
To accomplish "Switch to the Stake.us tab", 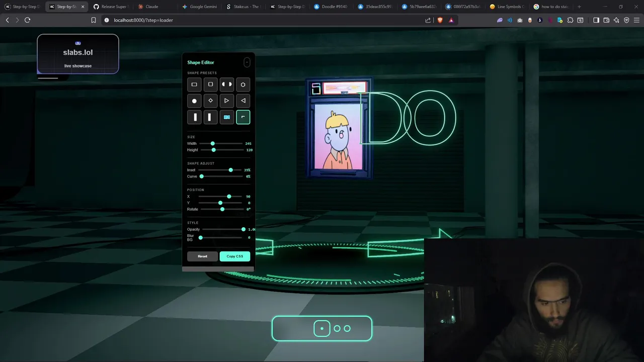I will (x=243, y=7).
